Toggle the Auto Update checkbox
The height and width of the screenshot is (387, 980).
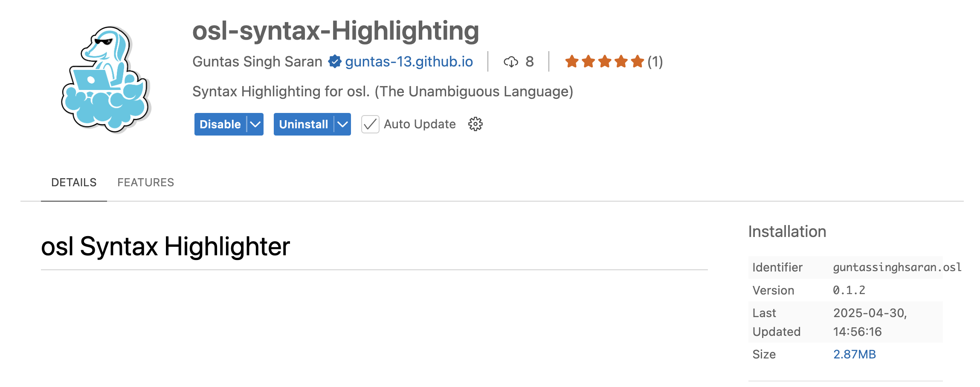(x=370, y=124)
